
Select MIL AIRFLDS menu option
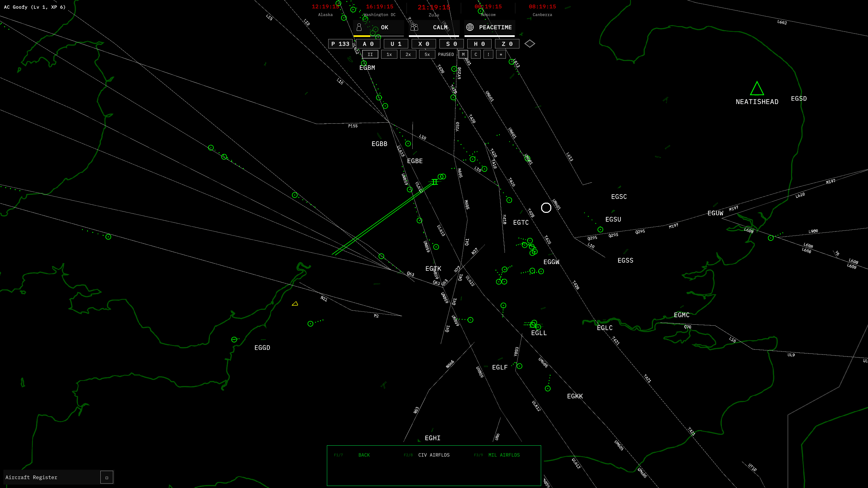504,455
